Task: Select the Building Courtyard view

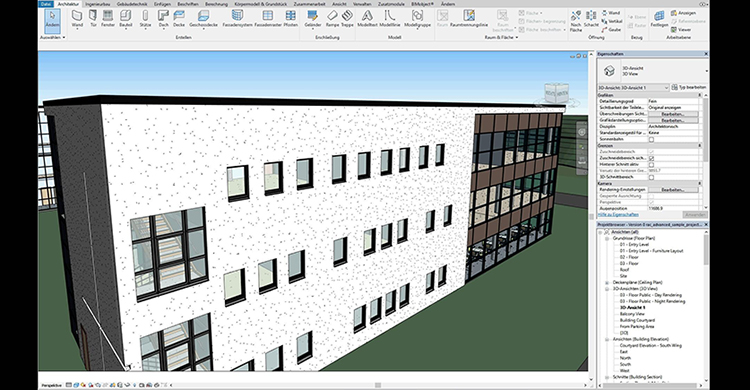Action: 637,320
